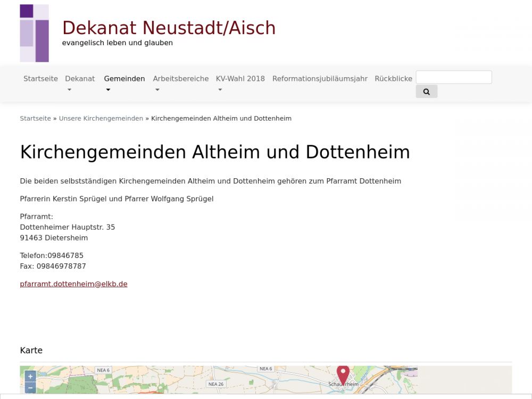The image size is (532, 399).
Task: Open the Rückblicke menu item
Action: 393,79
